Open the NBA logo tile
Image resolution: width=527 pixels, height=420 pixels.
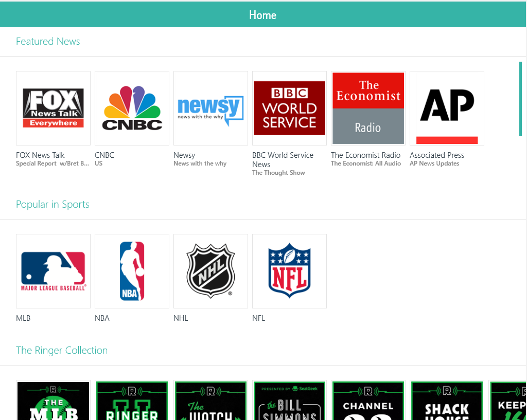[132, 271]
